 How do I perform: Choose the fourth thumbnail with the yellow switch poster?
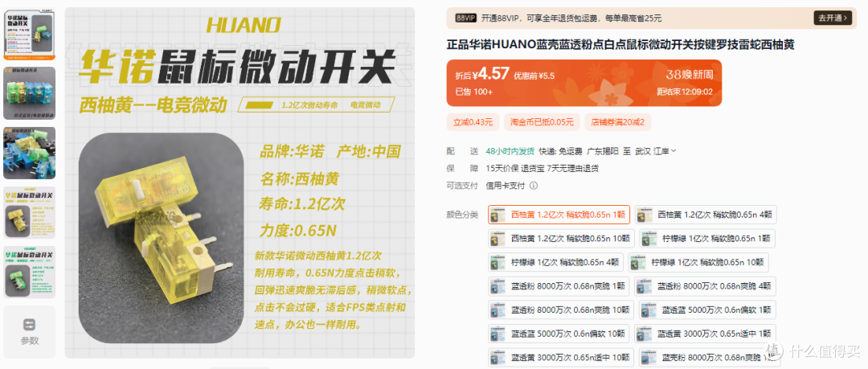(x=30, y=213)
